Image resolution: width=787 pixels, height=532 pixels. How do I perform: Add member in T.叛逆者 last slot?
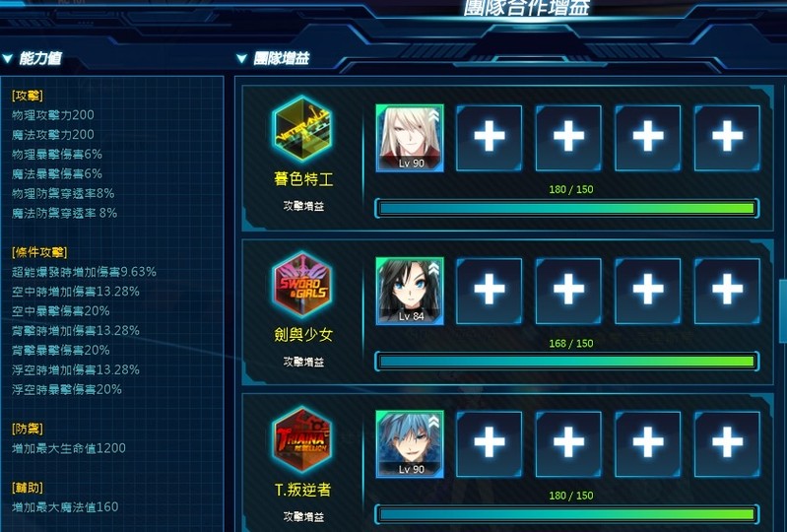click(x=727, y=444)
